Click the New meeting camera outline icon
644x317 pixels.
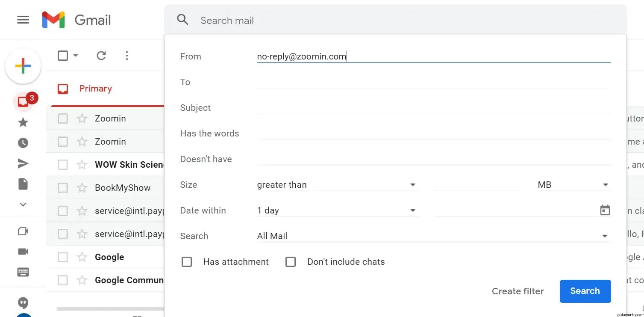pos(23,231)
